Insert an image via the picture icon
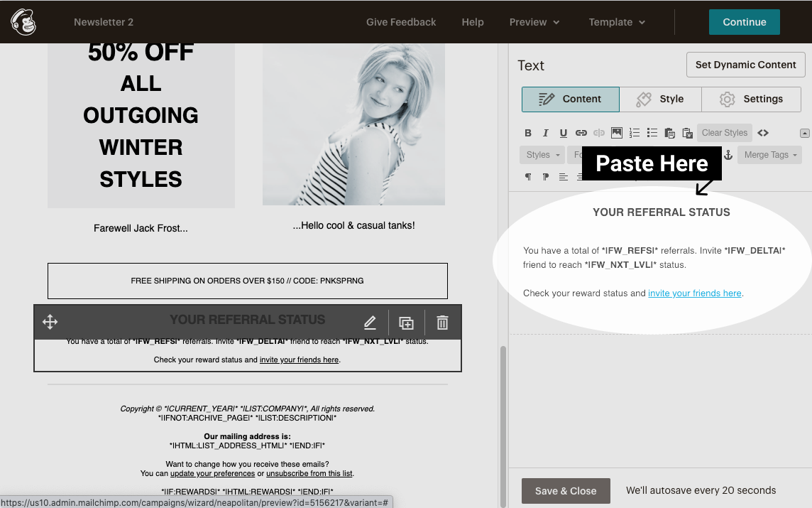Viewport: 812px width, 508px height. [x=616, y=133]
